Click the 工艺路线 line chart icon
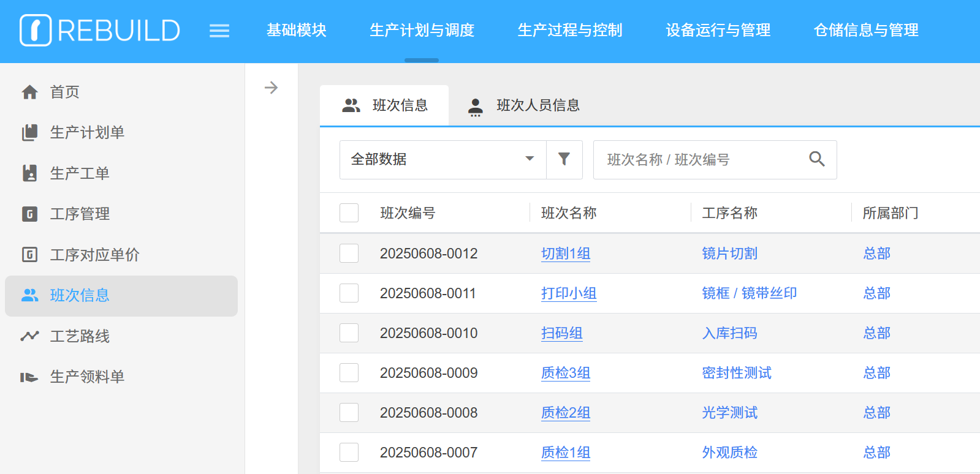 click(29, 336)
